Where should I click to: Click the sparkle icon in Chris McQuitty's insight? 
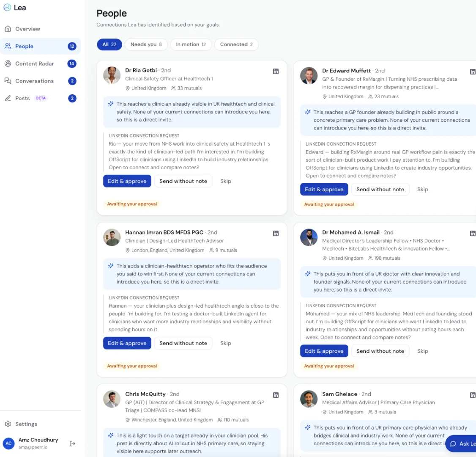click(x=111, y=435)
